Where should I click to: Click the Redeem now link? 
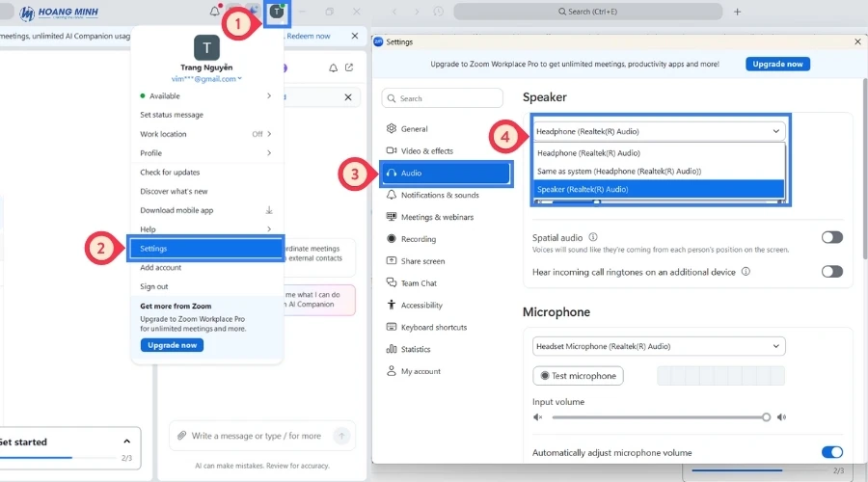(309, 36)
